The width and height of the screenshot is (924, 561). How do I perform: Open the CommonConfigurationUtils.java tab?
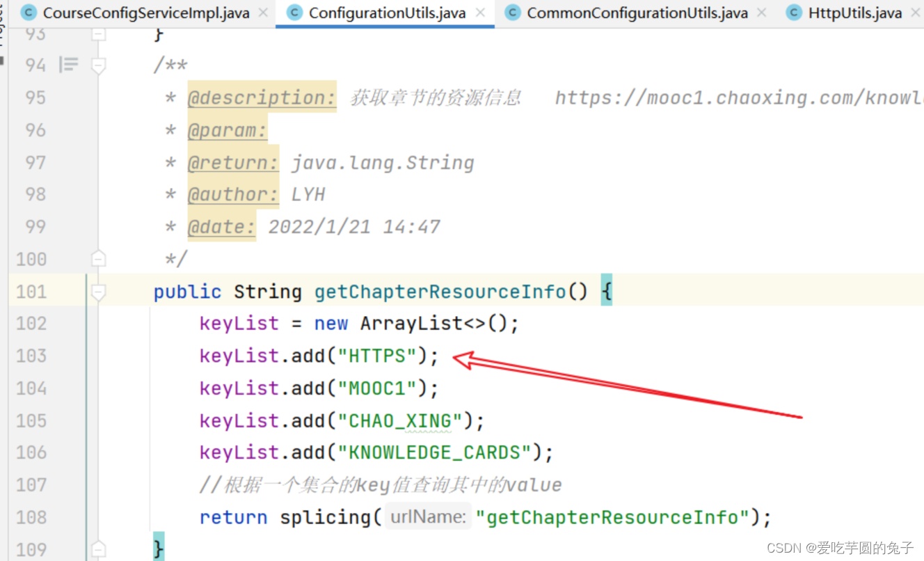tap(637, 13)
